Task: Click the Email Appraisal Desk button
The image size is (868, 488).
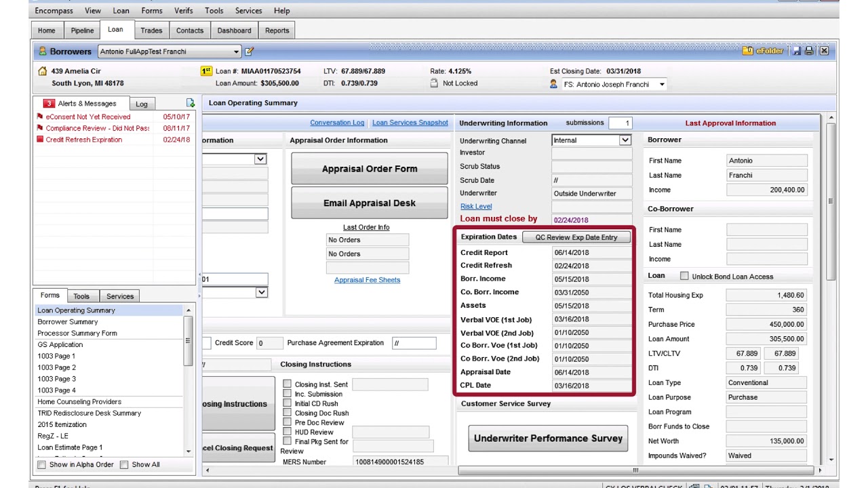Action: pos(370,203)
